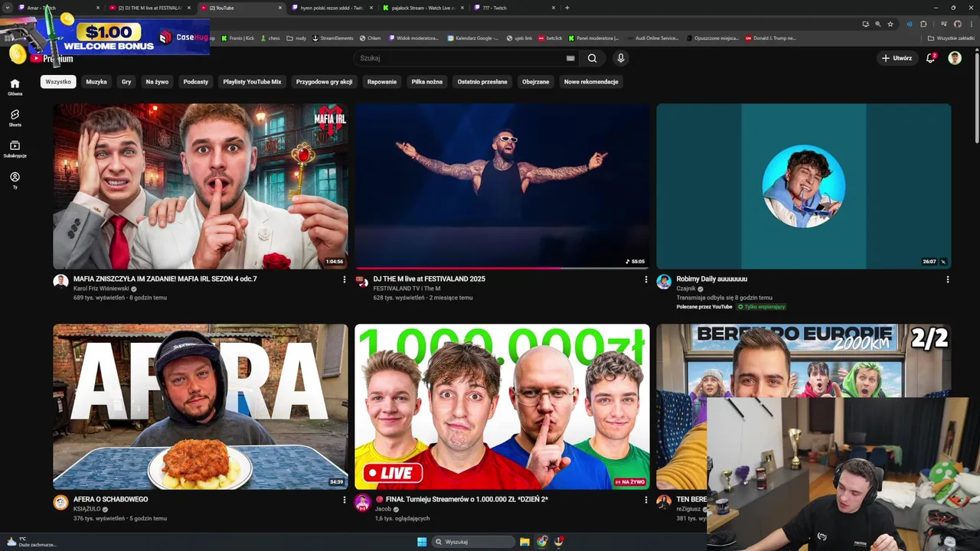Open the 'StreamElements' bookmark
Viewport: 980px width, 551px height.
[332, 37]
